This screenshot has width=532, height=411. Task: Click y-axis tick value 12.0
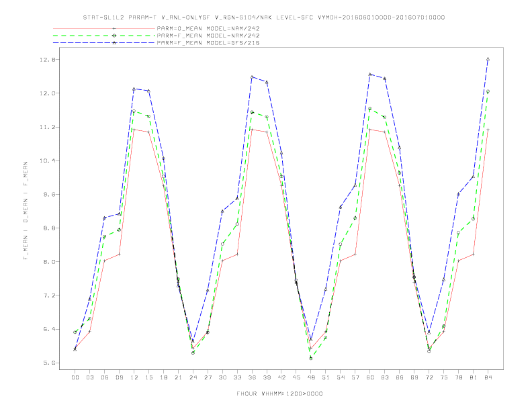[x=47, y=93]
